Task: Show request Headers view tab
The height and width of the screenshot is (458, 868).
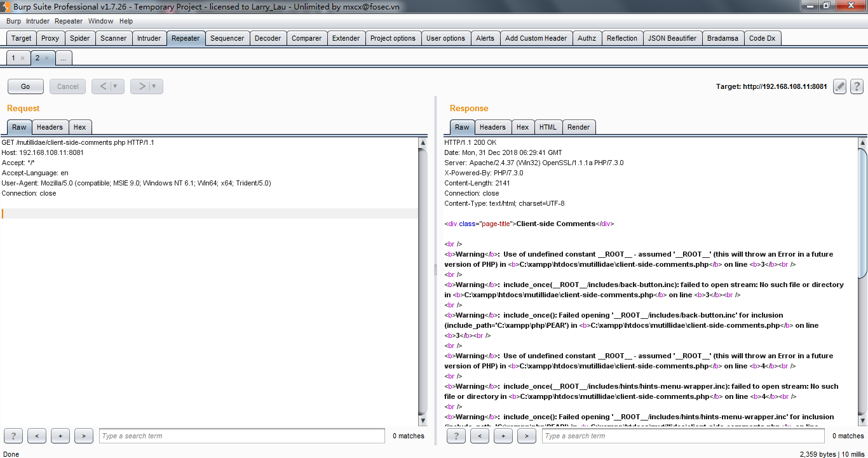Action: point(50,127)
